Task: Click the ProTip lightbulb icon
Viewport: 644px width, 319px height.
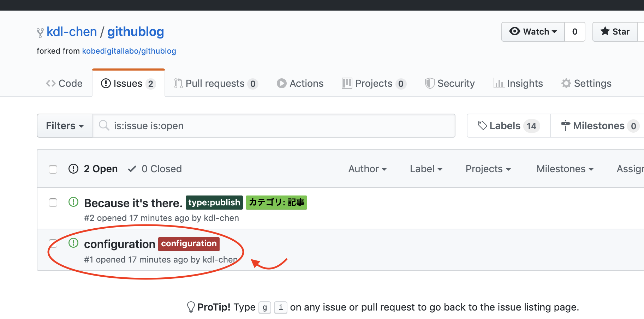Action: tap(191, 307)
